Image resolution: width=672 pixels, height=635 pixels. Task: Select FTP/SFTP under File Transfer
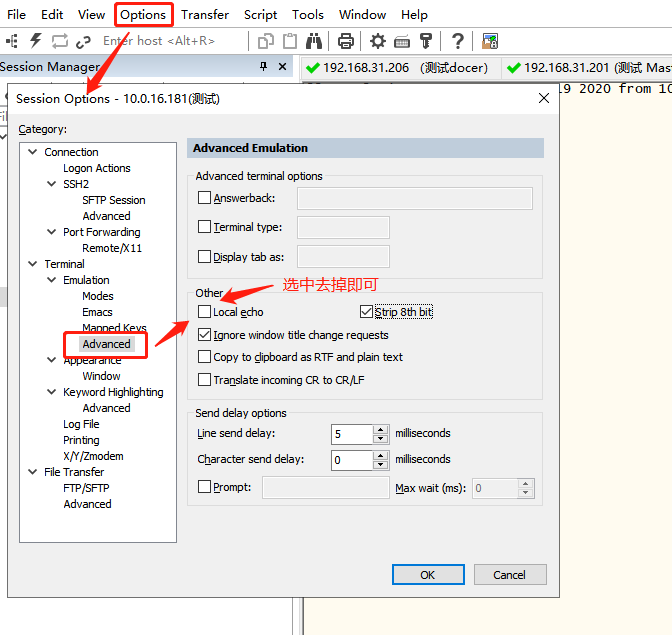[86, 488]
